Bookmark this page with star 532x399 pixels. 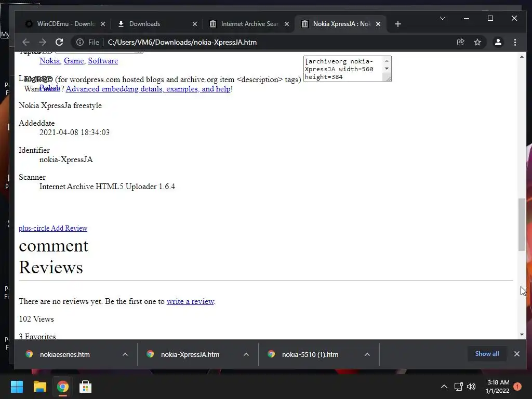point(477,42)
